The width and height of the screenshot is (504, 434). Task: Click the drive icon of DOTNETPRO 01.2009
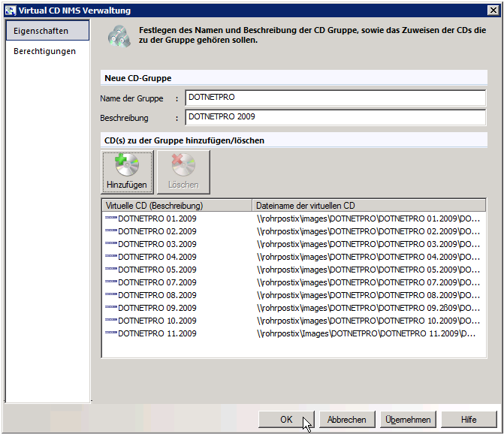pyautogui.click(x=111, y=218)
